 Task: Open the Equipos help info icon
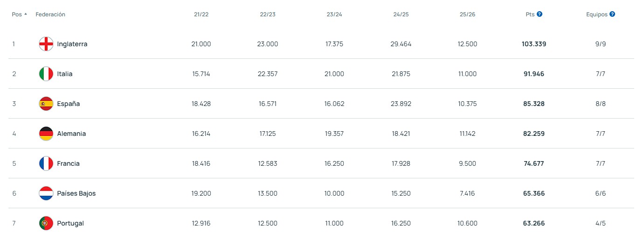pyautogui.click(x=612, y=14)
